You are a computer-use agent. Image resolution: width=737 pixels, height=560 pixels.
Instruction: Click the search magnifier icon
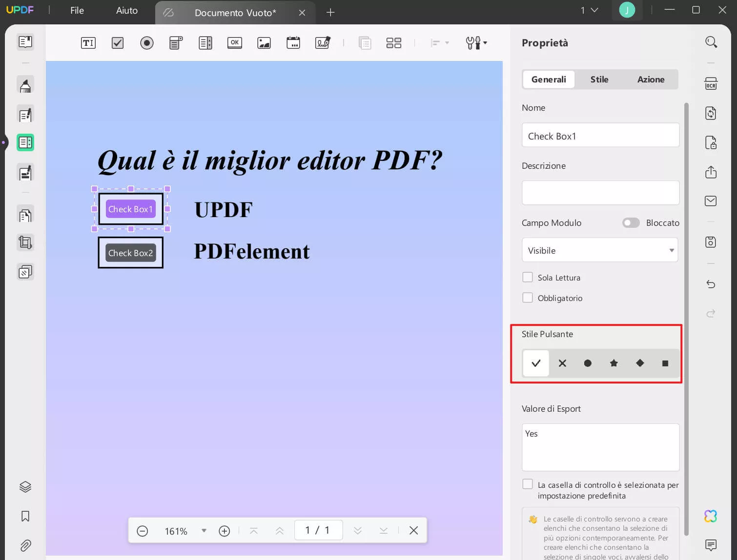[711, 42]
